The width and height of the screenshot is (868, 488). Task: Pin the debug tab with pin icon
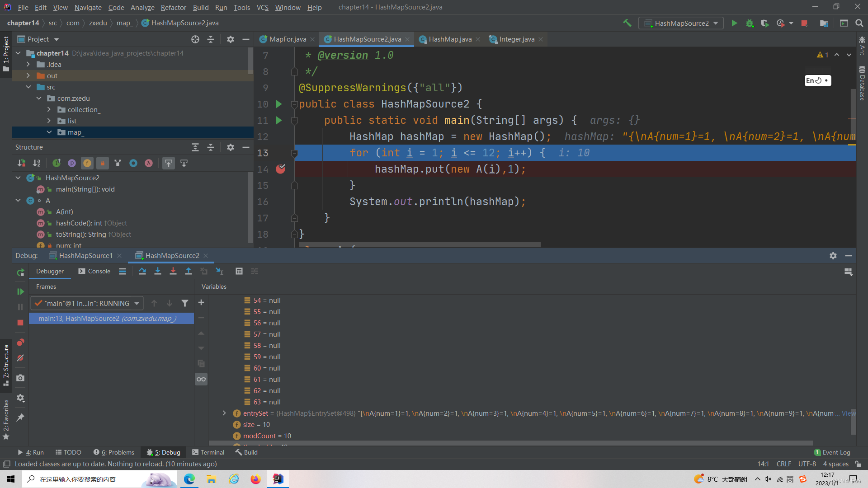pos(20,418)
